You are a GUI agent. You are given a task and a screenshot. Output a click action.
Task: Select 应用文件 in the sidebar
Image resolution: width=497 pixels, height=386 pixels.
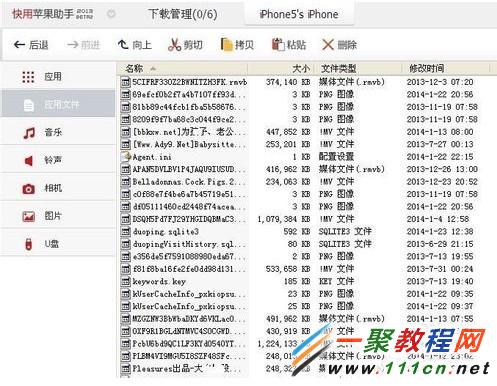coord(58,104)
